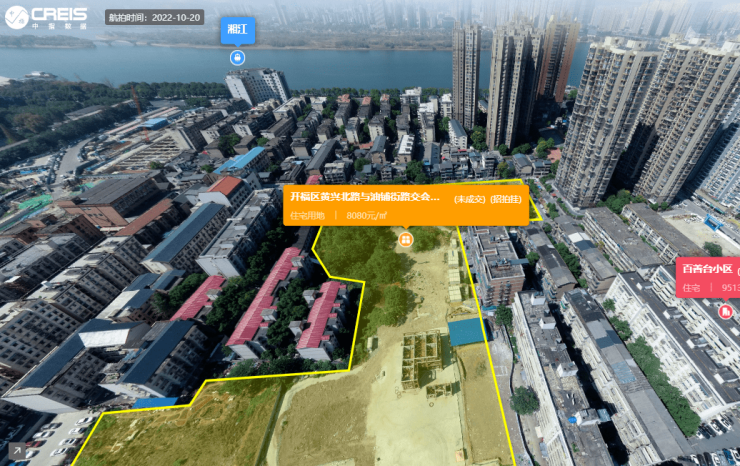740x466 pixels.
Task: Open the orange land parcel marker icon
Action: coord(405,240)
